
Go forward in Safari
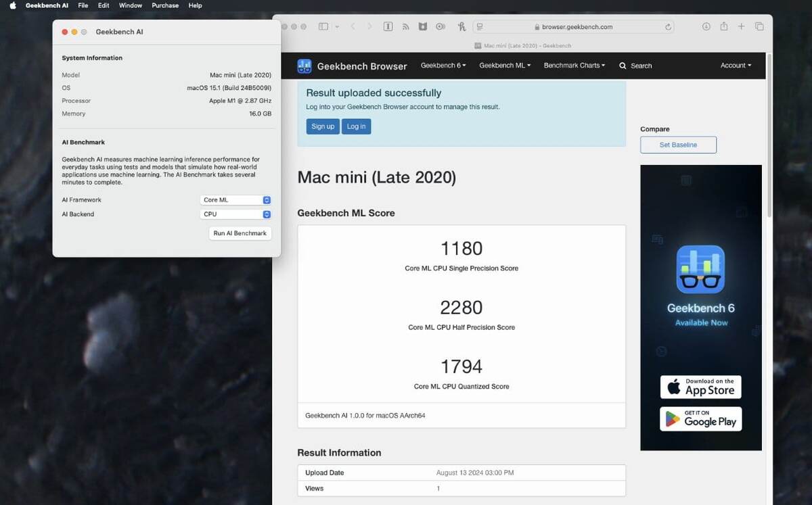(x=369, y=26)
